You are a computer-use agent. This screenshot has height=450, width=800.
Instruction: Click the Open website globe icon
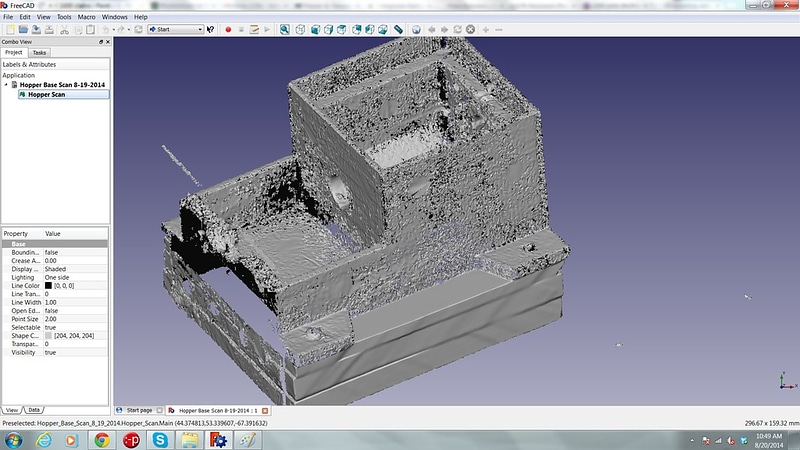click(416, 30)
